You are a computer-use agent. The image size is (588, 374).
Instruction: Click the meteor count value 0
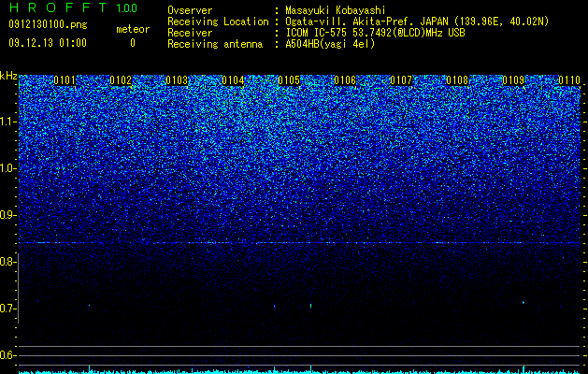tap(133, 43)
